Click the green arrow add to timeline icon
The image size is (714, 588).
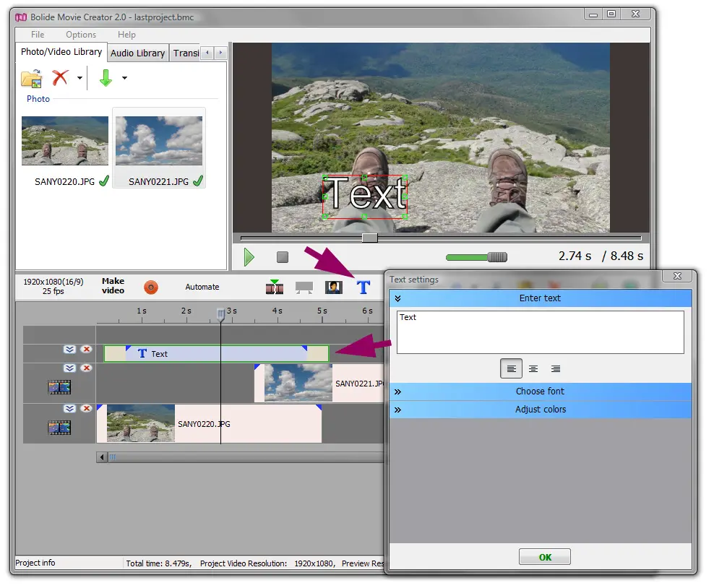[106, 78]
